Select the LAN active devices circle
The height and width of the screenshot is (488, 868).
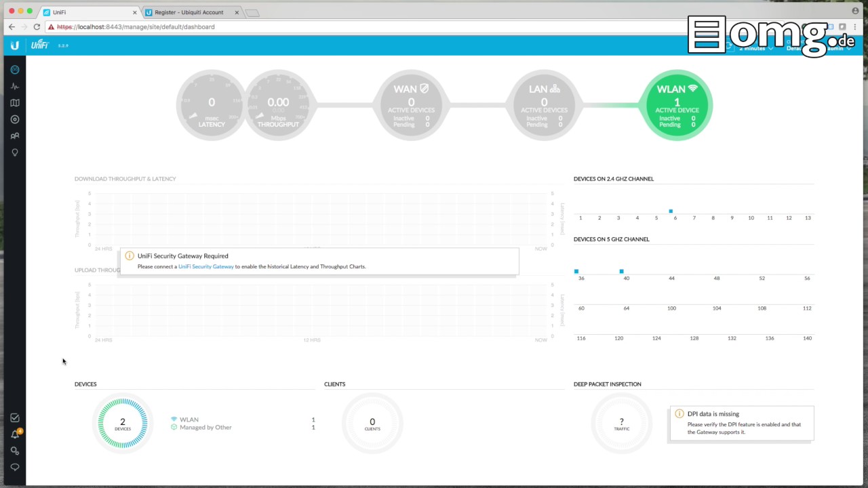pos(544,105)
